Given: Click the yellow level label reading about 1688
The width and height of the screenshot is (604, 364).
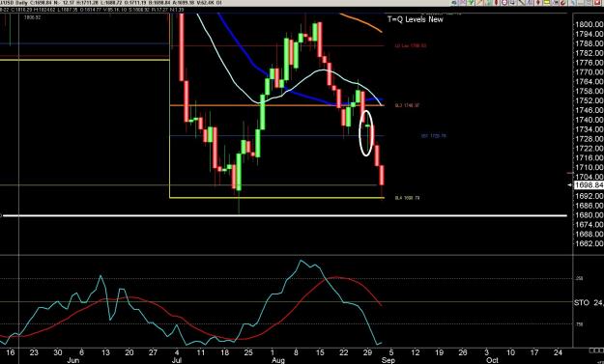Looking at the screenshot, I should pyautogui.click(x=407, y=198).
